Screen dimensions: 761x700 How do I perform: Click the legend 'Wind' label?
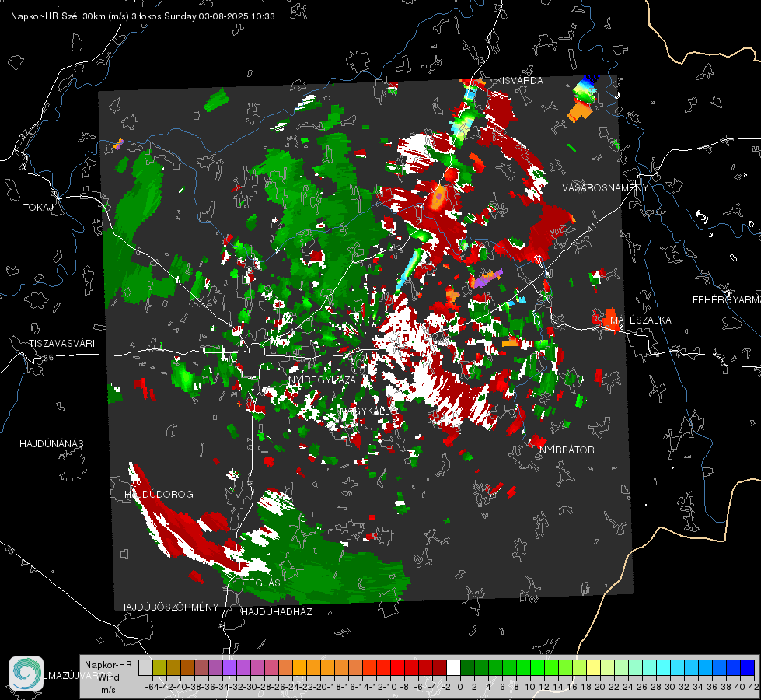[x=109, y=677]
